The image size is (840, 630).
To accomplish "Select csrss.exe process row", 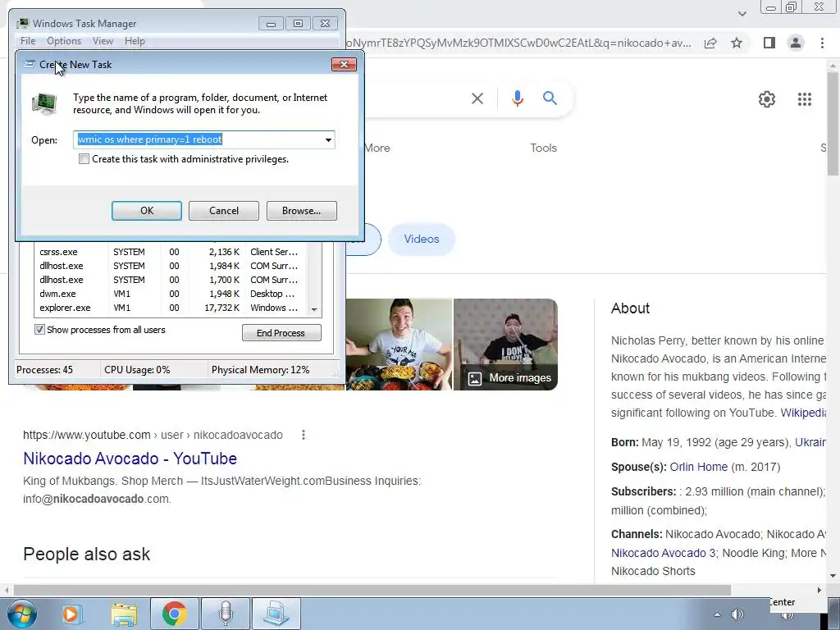I will [171, 252].
